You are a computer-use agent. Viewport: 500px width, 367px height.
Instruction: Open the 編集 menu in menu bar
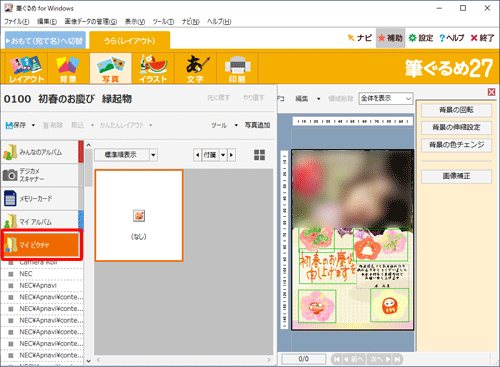tap(47, 22)
